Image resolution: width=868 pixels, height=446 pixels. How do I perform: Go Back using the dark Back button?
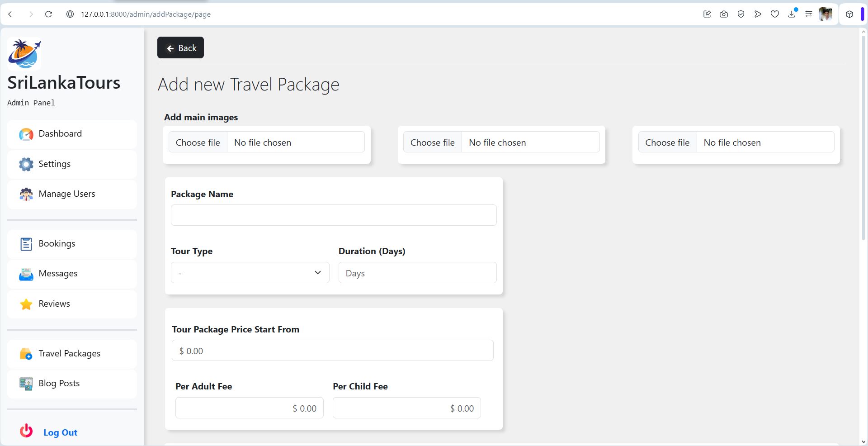pos(180,47)
